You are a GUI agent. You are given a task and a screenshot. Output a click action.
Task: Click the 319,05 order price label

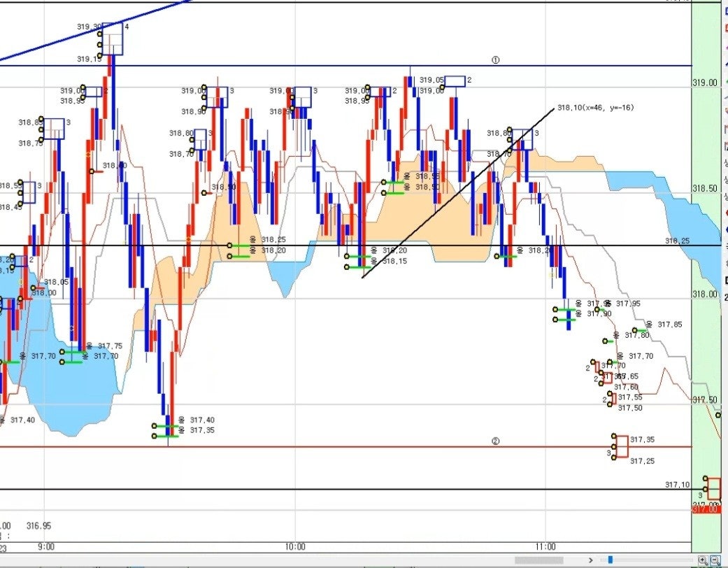[x=431, y=80]
